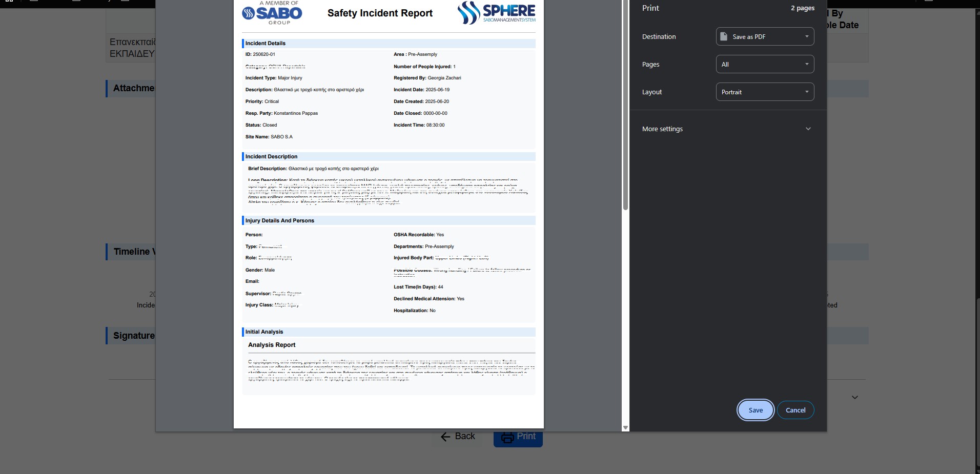Click "Registered By: Georgia Zachari"
The image size is (980, 474).
point(427,78)
